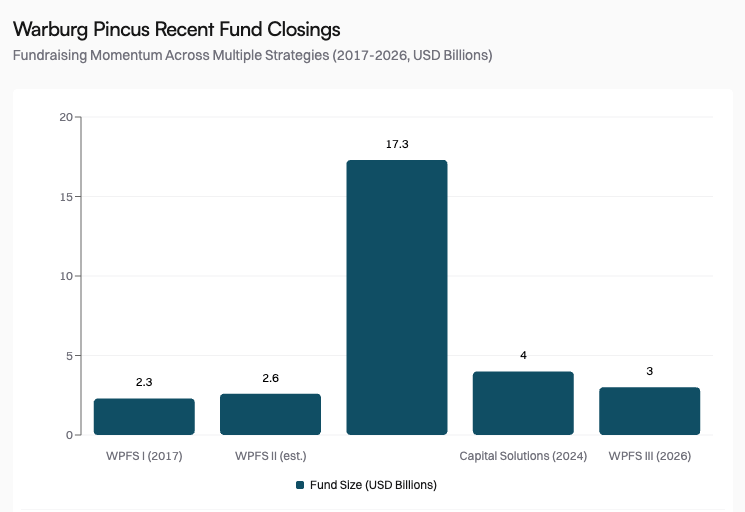The image size is (745, 512).
Task: Select the Capital Solutions (2024) bar
Action: (x=523, y=403)
